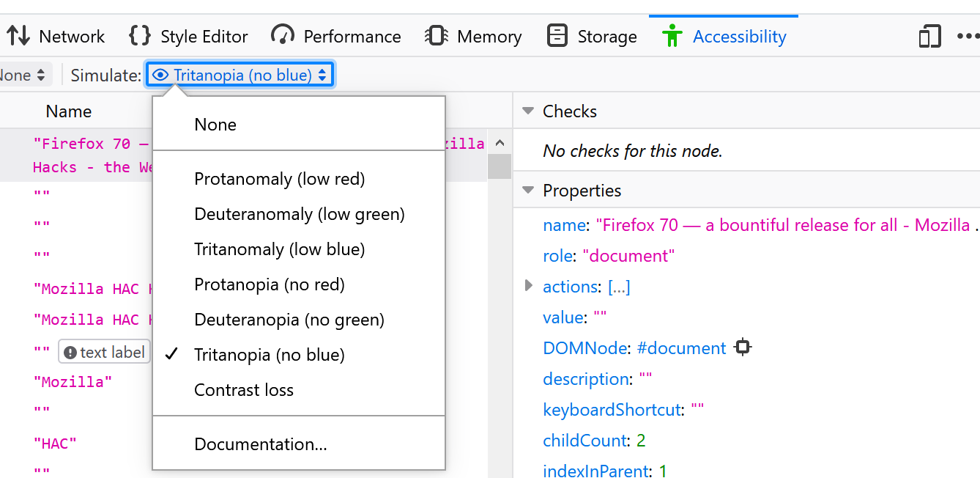The image size is (980, 478).
Task: Select Protanomaly (low red) option
Action: tap(299, 179)
